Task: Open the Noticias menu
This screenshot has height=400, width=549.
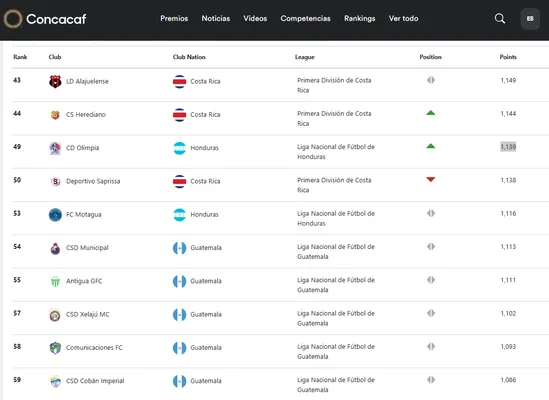Action: coord(216,19)
